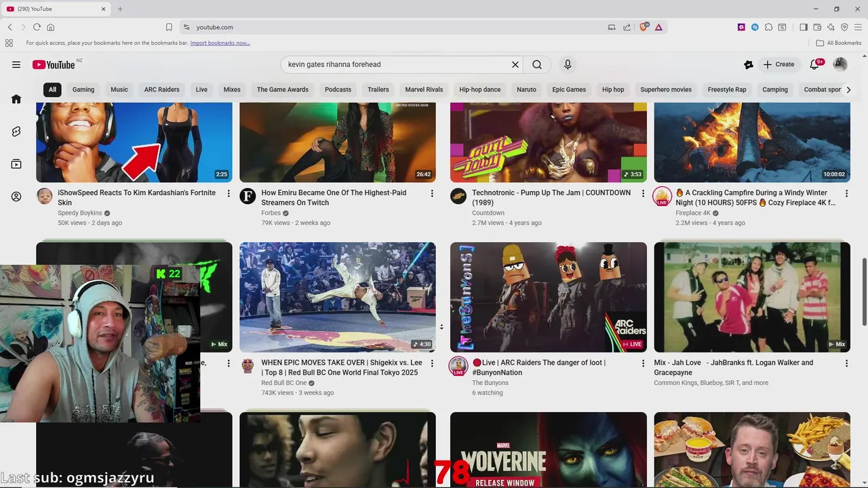Screen dimensions: 868x488
Task: Open the All Bookmarks folder
Action: point(839,43)
